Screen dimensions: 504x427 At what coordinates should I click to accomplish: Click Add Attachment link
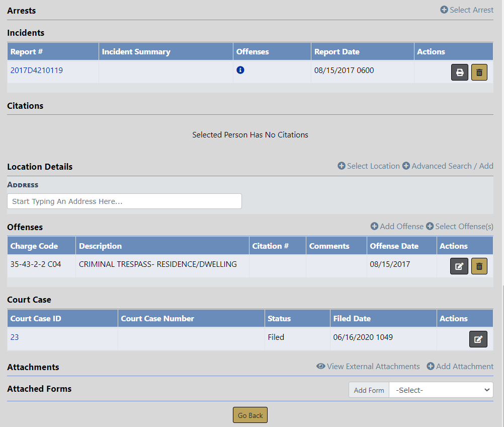(x=460, y=367)
